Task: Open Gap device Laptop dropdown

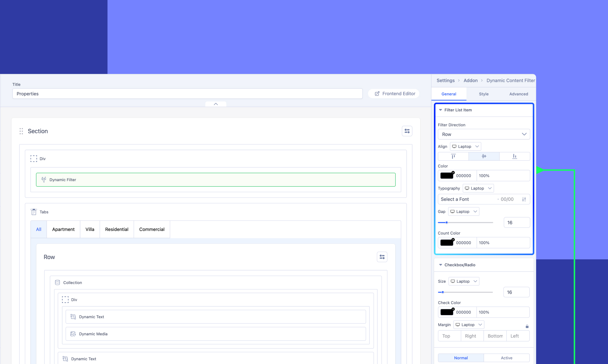Action: [x=464, y=212]
